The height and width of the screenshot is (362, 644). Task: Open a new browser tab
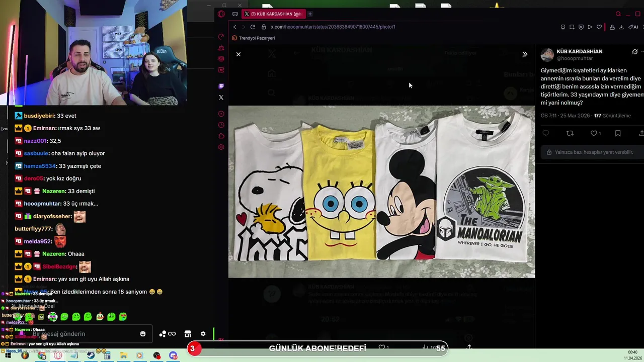(x=310, y=14)
